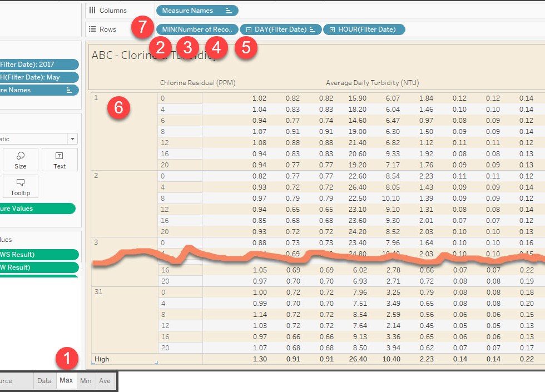Collapse the DAY(Filter Date) pill hierarchy

click(249, 29)
